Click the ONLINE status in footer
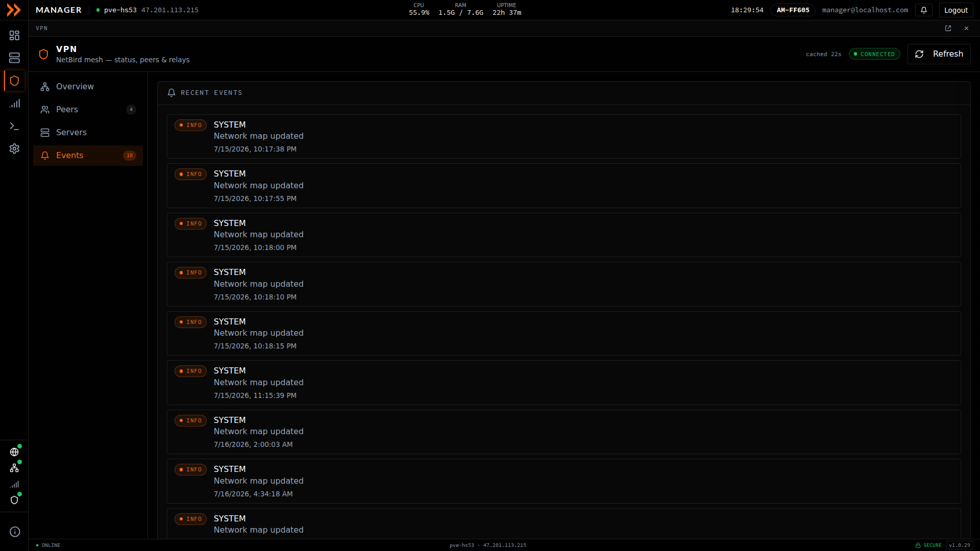Viewport: 980px width, 551px height. (x=48, y=545)
